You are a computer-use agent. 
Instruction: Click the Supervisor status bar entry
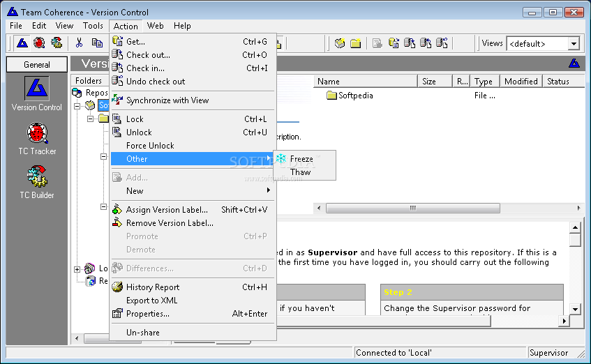pos(548,353)
